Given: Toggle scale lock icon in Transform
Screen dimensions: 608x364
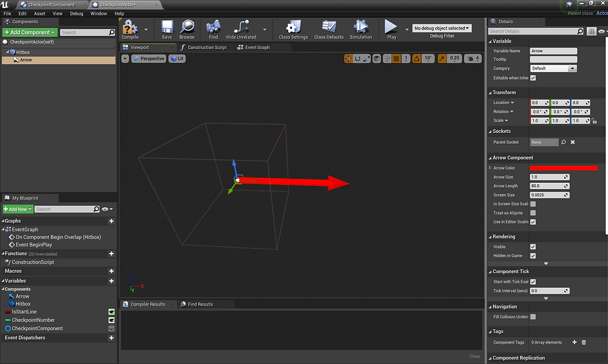Looking at the screenshot, I should (594, 121).
